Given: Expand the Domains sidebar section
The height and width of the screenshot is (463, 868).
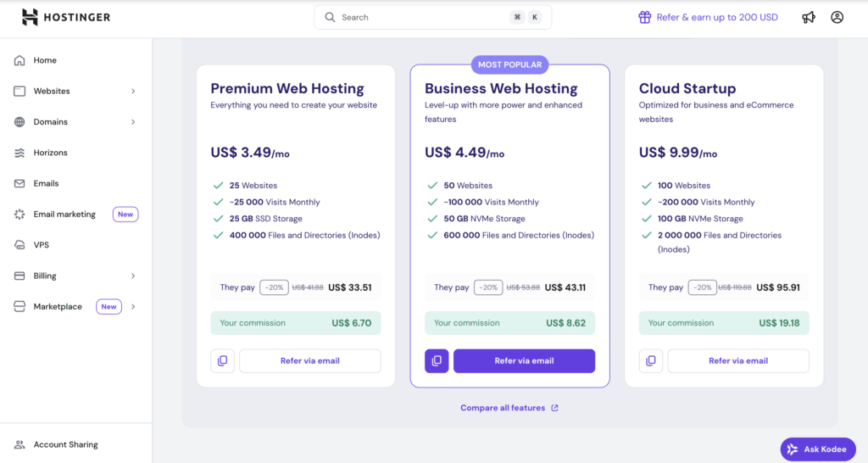Looking at the screenshot, I should (133, 122).
